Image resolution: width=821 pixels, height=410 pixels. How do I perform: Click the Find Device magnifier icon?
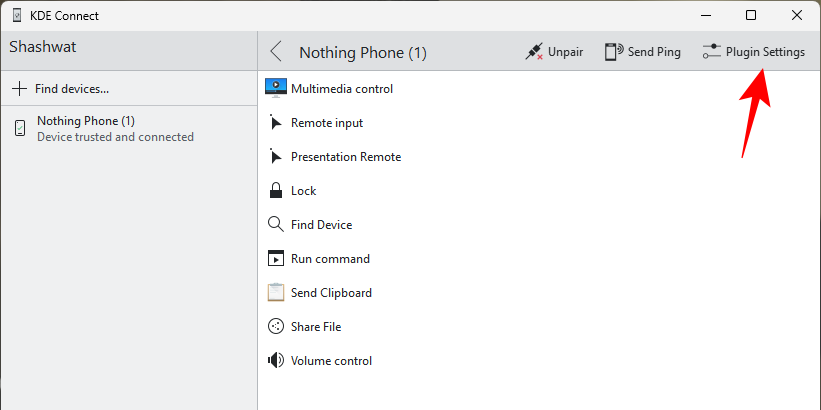[x=276, y=225]
